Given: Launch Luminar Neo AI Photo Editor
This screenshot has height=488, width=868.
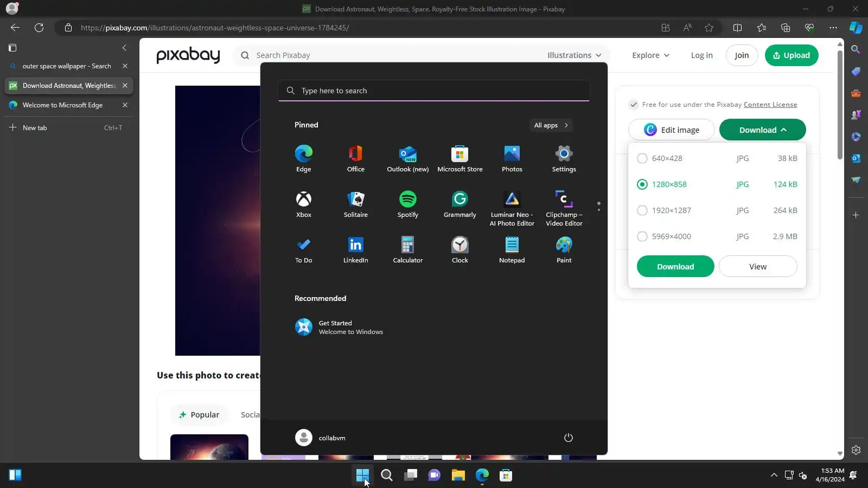Looking at the screenshot, I should 512,208.
